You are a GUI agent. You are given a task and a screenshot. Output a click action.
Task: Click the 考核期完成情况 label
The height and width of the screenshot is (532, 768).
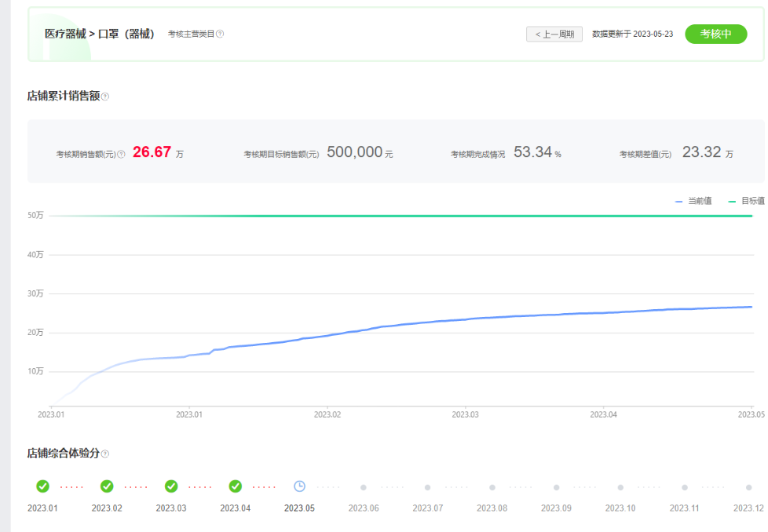(477, 154)
